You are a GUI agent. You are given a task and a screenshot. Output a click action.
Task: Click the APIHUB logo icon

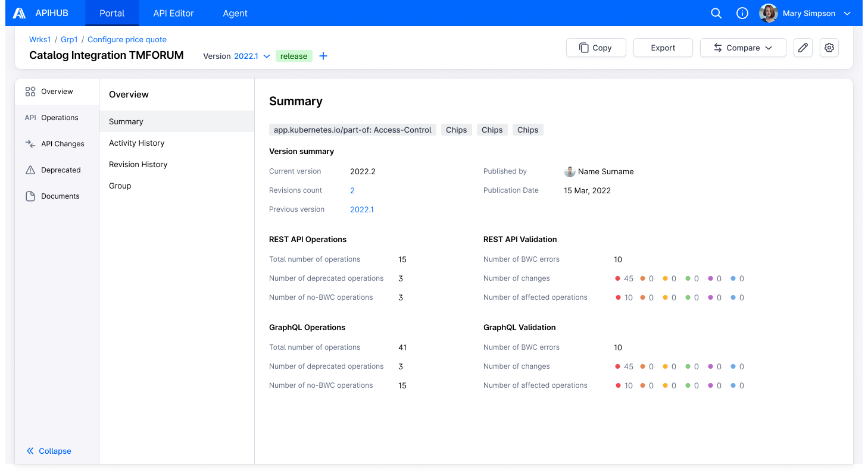click(x=19, y=13)
